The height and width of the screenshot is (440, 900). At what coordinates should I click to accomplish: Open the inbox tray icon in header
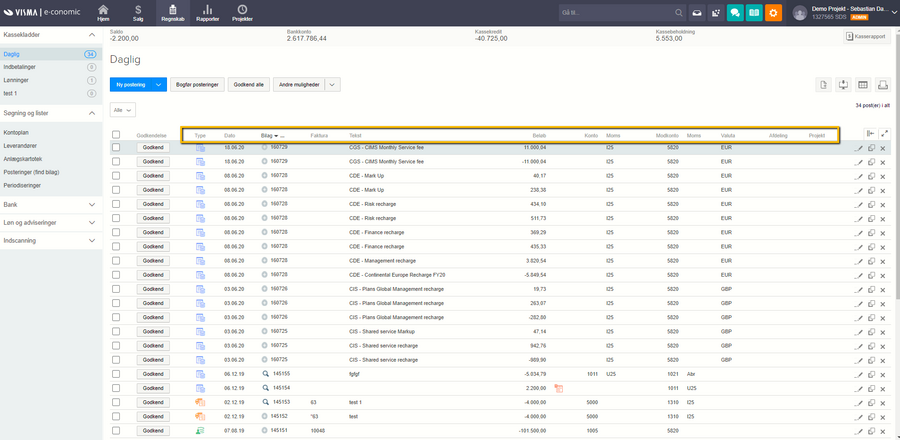click(x=695, y=12)
